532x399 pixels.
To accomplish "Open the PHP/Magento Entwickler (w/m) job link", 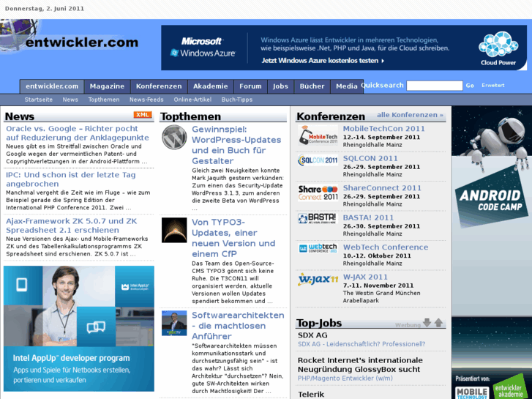I will click(345, 379).
